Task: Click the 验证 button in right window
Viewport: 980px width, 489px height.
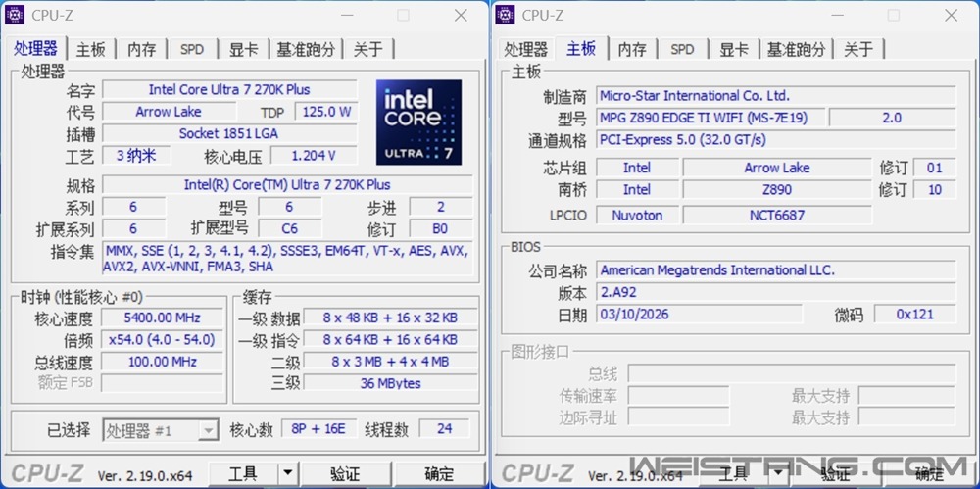Action: (835, 473)
